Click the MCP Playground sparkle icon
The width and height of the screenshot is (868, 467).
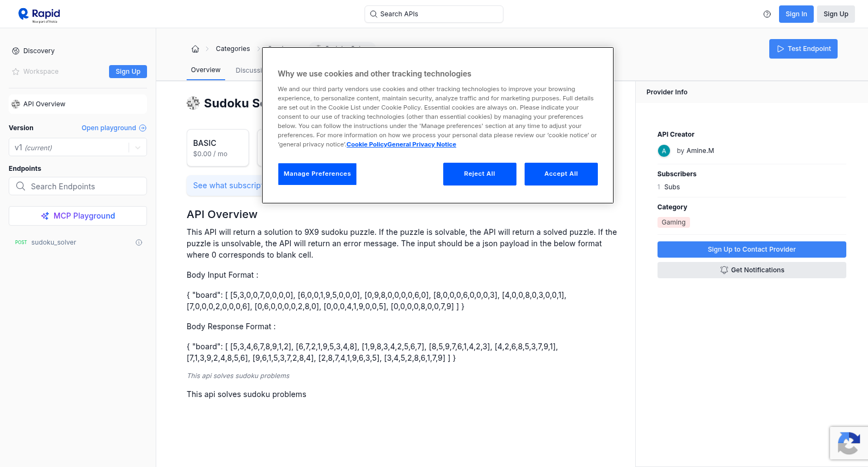tap(45, 216)
